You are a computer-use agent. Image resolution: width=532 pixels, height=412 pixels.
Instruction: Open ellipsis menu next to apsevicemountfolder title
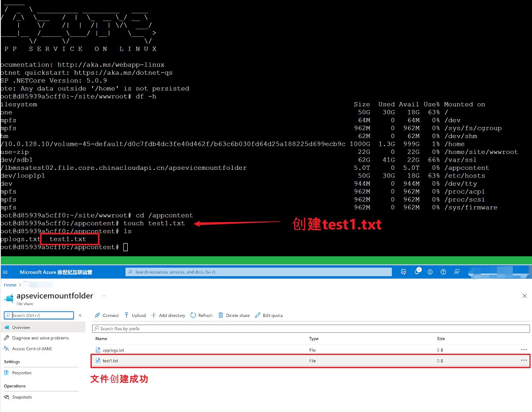103,296
